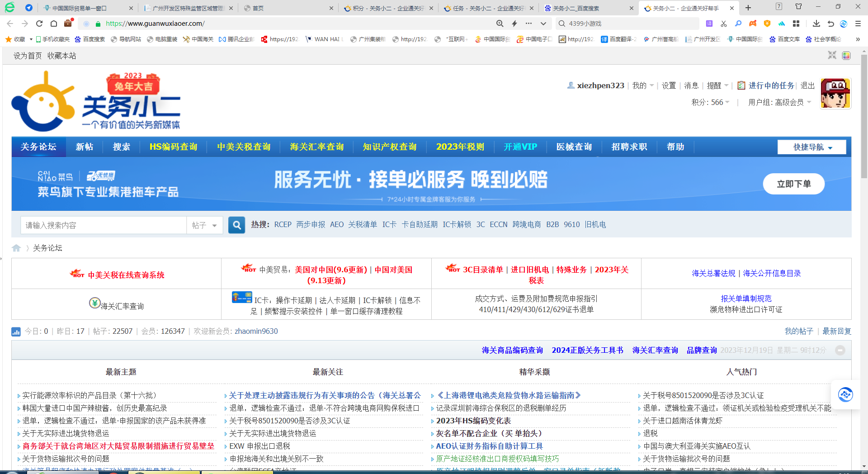Open the 海关总署法规 link

point(713,273)
